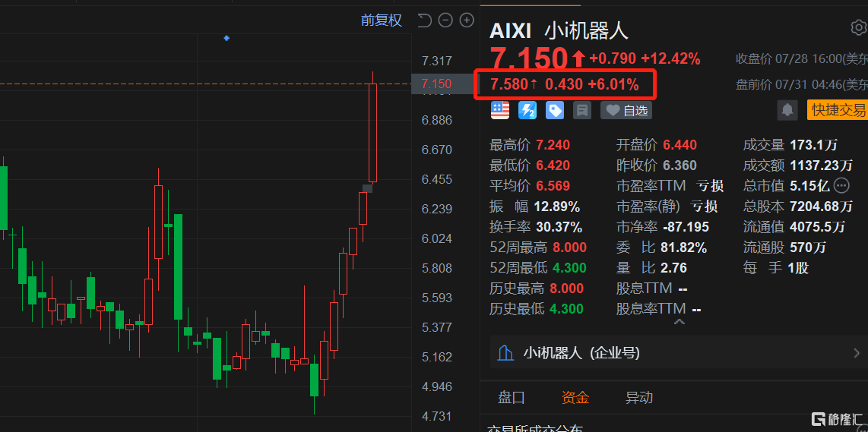The height and width of the screenshot is (432, 868).
Task: Click the pre-market price 7.580
Action: coord(510,84)
